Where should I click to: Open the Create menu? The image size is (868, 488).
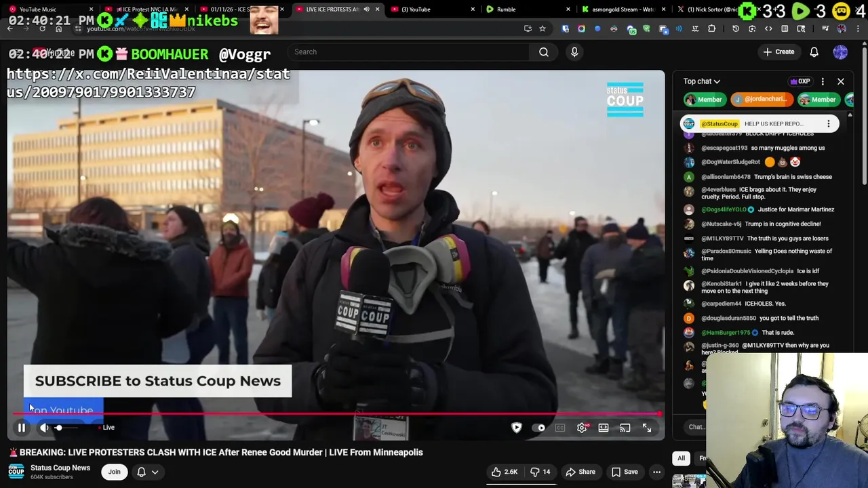pyautogui.click(x=778, y=52)
